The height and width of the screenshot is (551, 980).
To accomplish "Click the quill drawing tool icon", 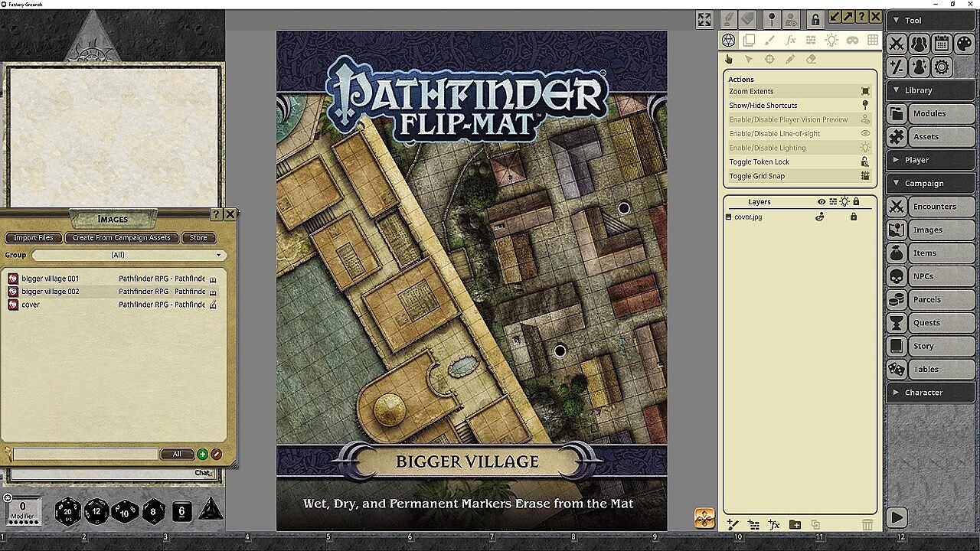I will (x=728, y=19).
